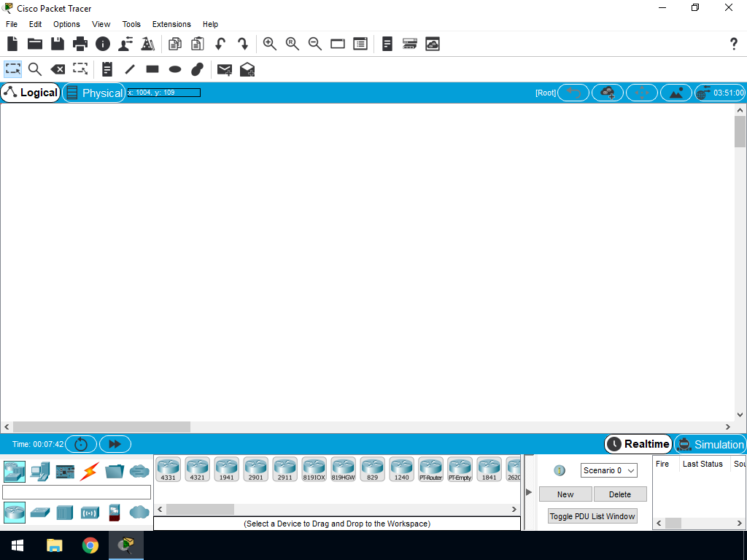Pick the Delete tool
Image resolution: width=747 pixels, height=560 pixels.
coord(58,69)
